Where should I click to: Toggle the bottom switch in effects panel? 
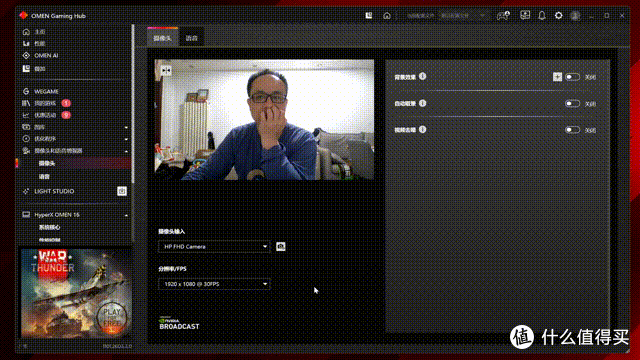click(572, 130)
